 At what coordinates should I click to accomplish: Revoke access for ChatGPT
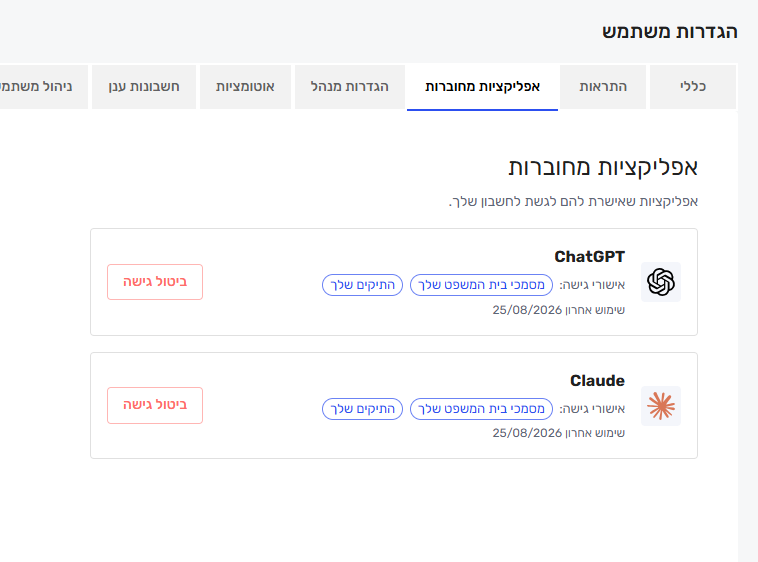coord(155,282)
